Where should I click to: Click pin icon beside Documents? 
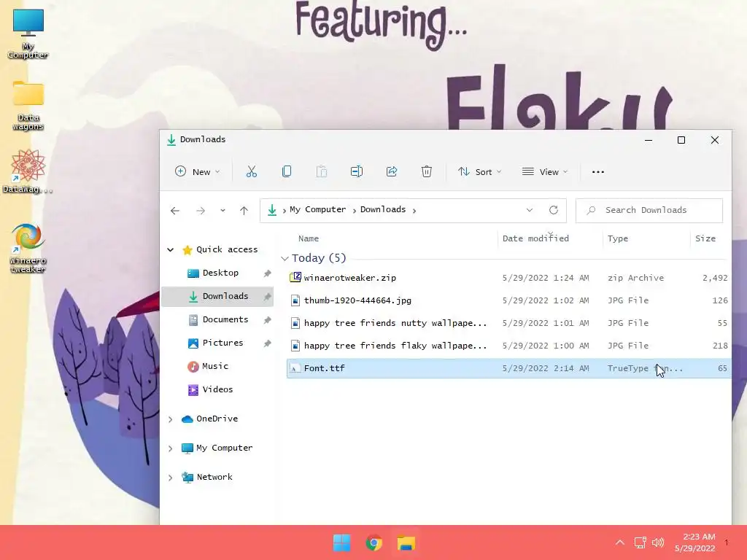point(267,320)
